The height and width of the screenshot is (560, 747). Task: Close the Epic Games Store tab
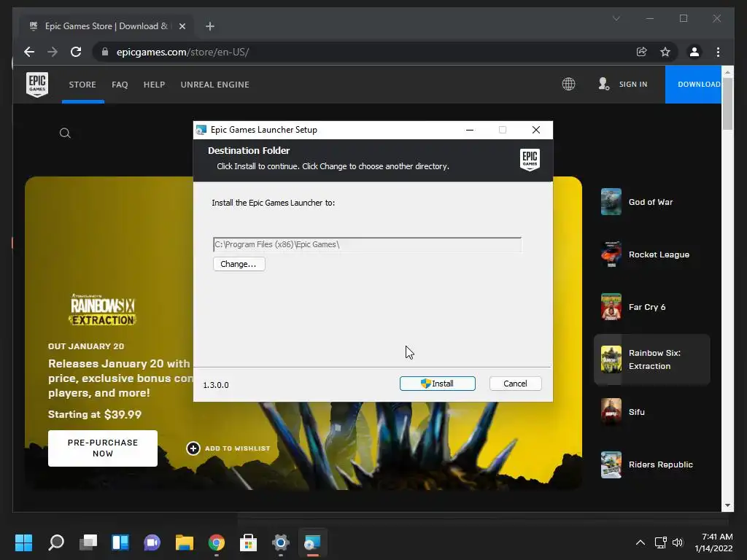click(x=182, y=26)
